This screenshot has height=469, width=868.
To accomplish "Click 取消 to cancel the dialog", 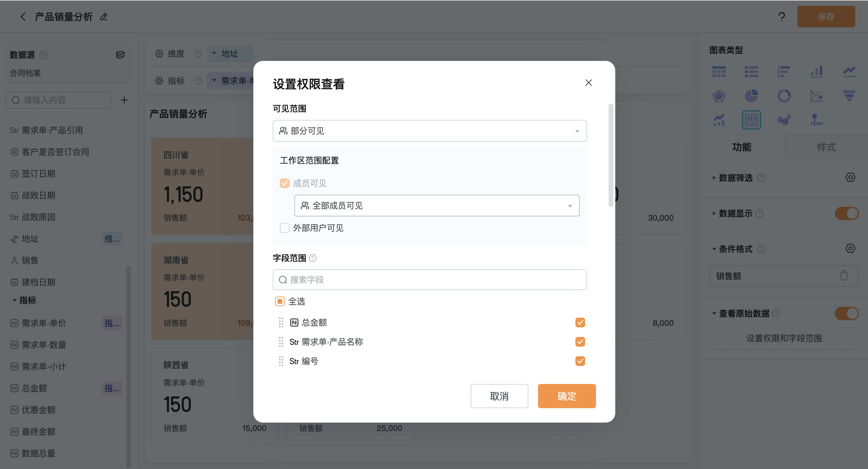I will pos(499,396).
